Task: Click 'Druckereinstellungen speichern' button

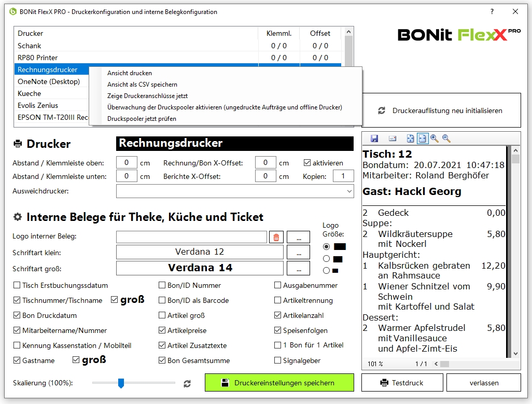Action: coord(279,383)
